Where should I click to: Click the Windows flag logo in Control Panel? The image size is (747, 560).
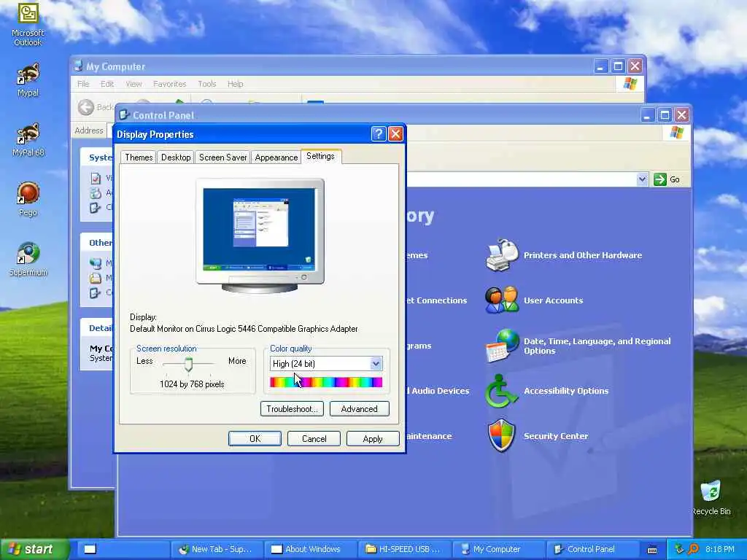pyautogui.click(x=676, y=133)
